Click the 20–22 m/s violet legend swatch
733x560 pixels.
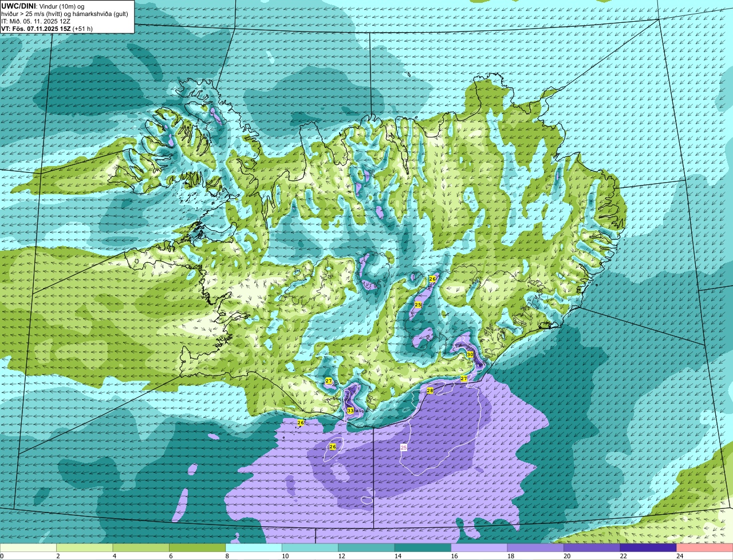click(592, 548)
